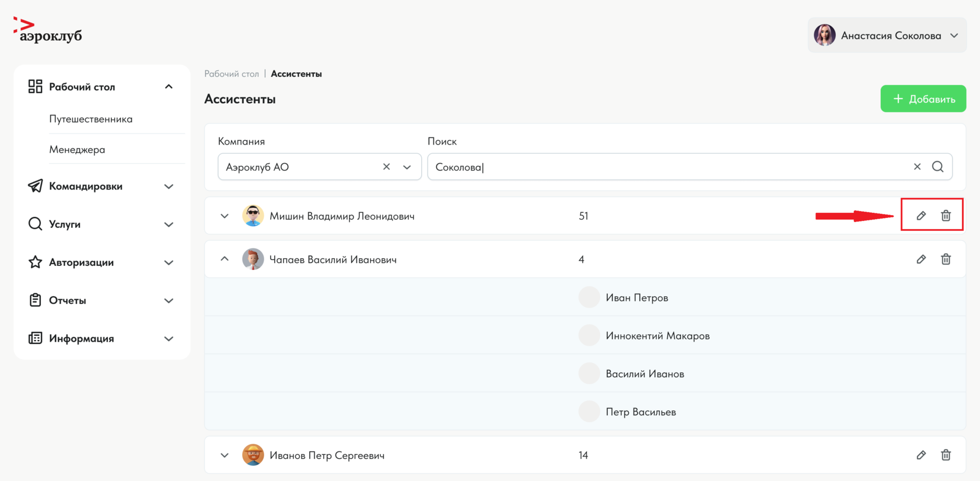Expand the Мишин Владимир Леонидович row
The image size is (980, 481).
pyautogui.click(x=225, y=216)
